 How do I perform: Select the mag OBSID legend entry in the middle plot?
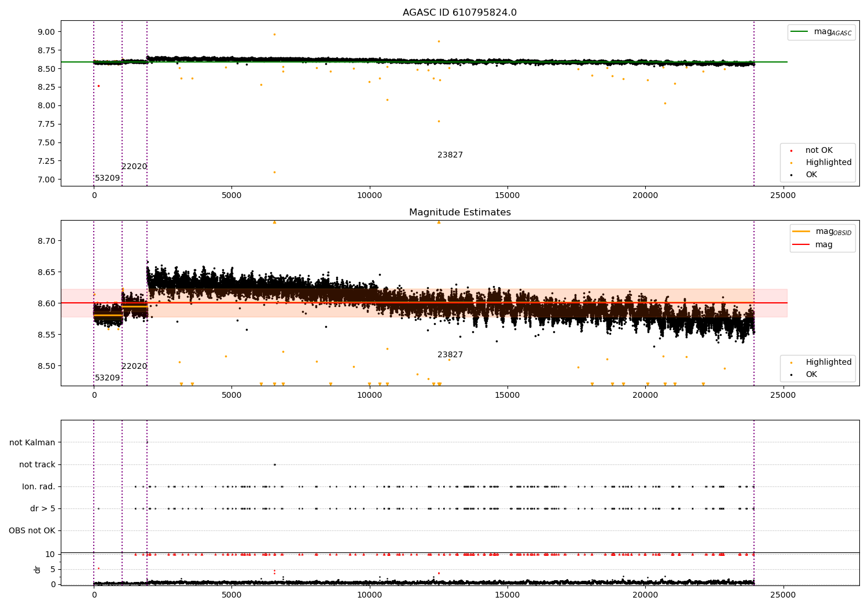(822, 232)
